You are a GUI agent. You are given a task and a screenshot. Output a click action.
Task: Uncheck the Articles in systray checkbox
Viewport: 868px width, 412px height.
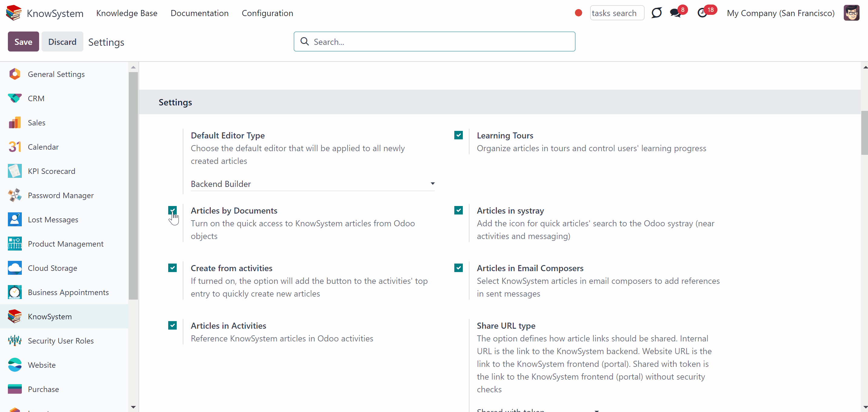coord(458,210)
